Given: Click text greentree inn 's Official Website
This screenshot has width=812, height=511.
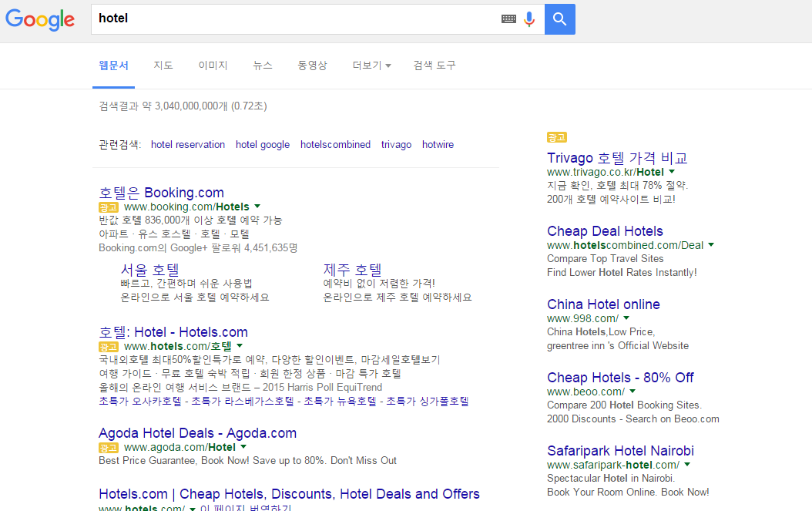Looking at the screenshot, I should 618,345.
